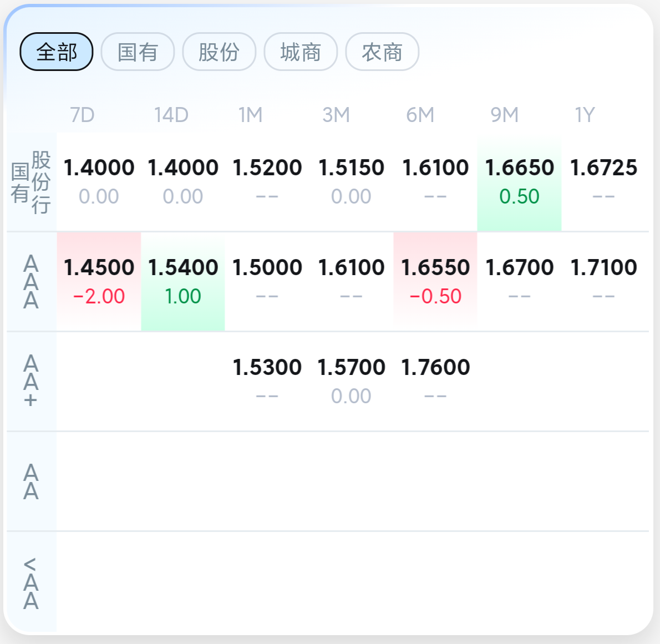Open the green 1.6650 9M rate cell

tap(519, 182)
